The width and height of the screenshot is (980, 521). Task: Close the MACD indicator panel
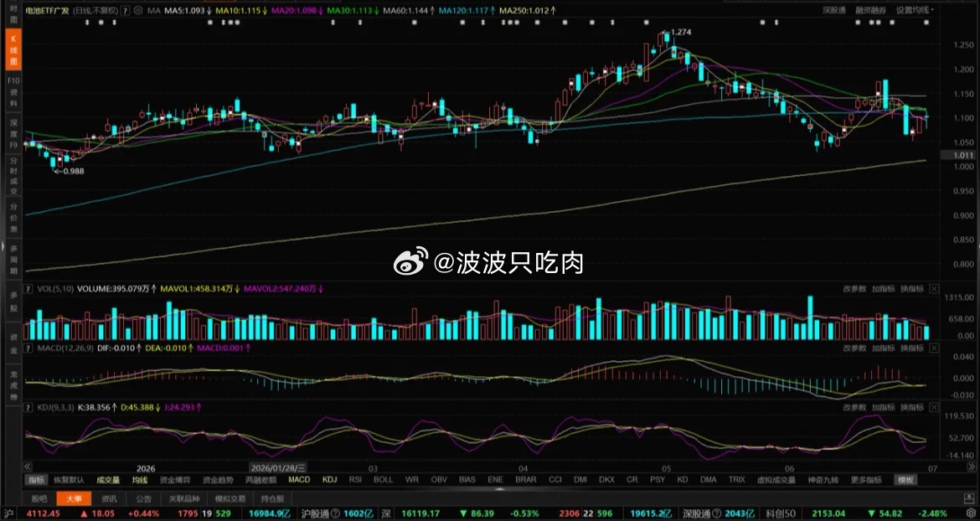934,348
